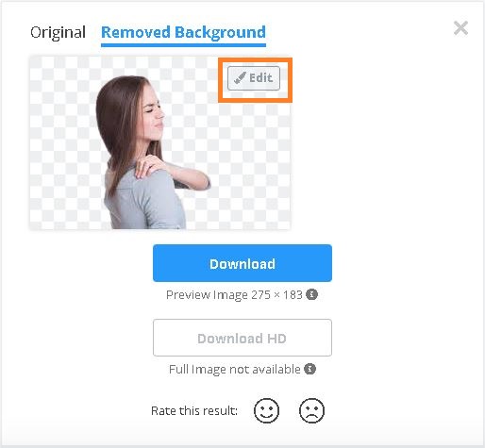This screenshot has height=448, width=485.
Task: Click the Rate this result label
Action: (x=194, y=411)
